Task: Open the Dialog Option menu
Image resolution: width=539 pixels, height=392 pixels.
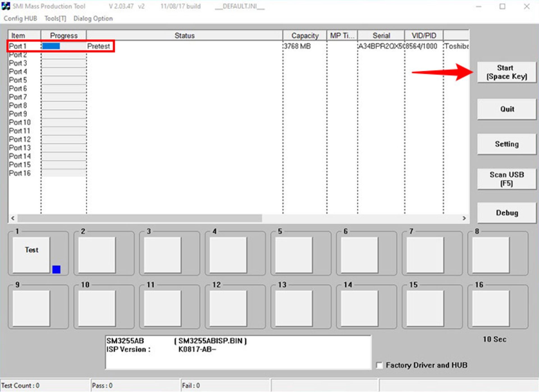Action: [x=93, y=19]
